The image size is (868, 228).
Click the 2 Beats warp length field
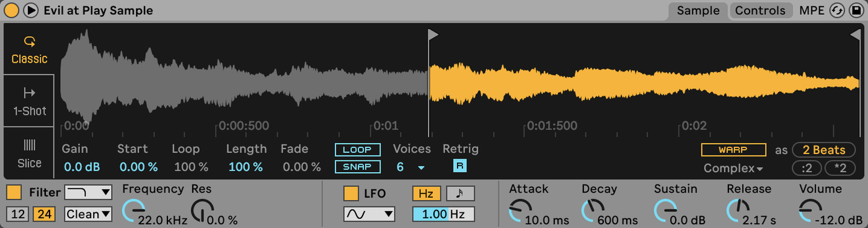tap(823, 150)
